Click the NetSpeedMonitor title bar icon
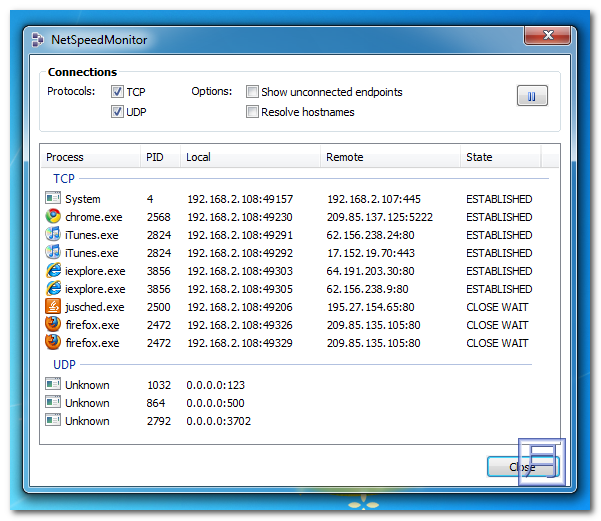Viewport: 601px width, 521px height. (37, 40)
